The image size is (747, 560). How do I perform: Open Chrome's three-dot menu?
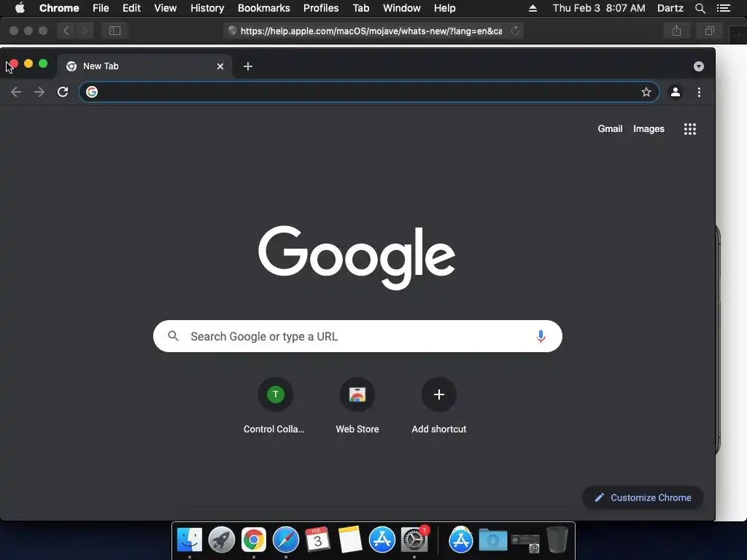[699, 92]
